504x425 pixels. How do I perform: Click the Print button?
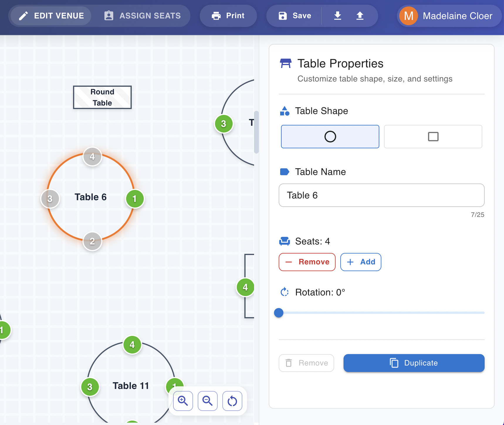coord(228,16)
